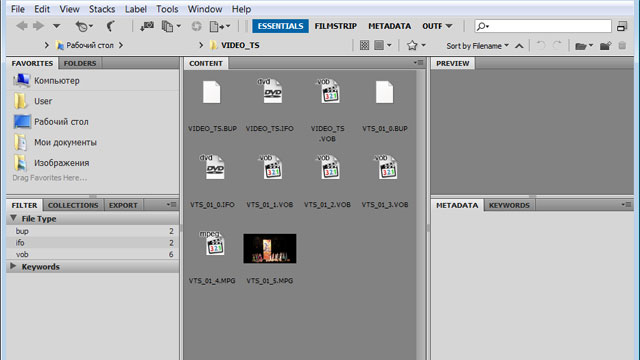The height and width of the screenshot is (360, 640).
Task: Toggle the bup file type filter
Action: pos(93,231)
